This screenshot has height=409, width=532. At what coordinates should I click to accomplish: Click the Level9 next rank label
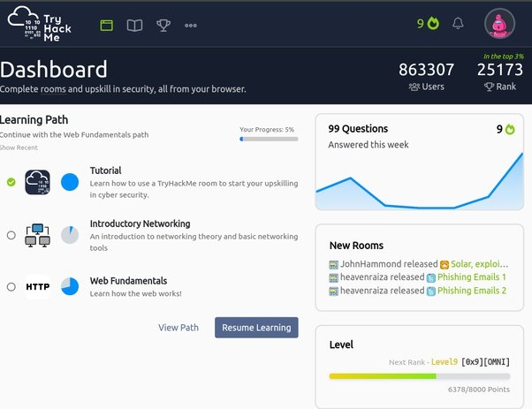(x=445, y=362)
